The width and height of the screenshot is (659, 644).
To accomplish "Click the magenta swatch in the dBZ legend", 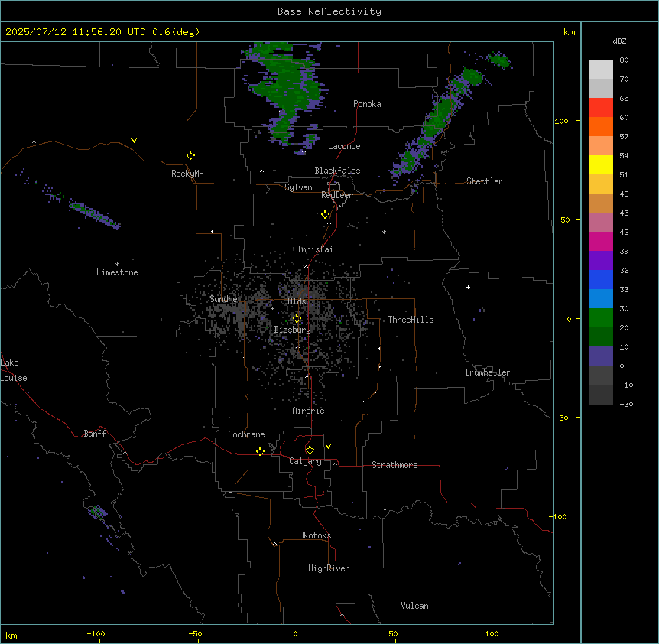I will tap(601, 241).
